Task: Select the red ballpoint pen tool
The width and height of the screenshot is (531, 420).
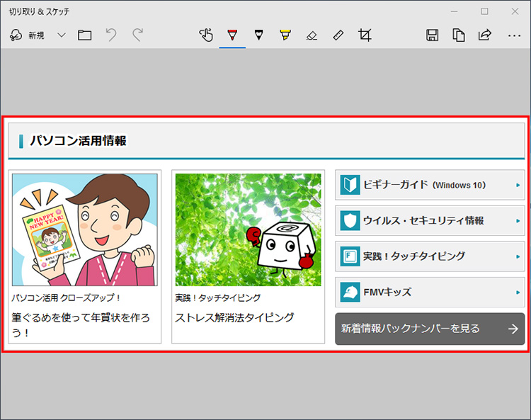Action: 232,35
